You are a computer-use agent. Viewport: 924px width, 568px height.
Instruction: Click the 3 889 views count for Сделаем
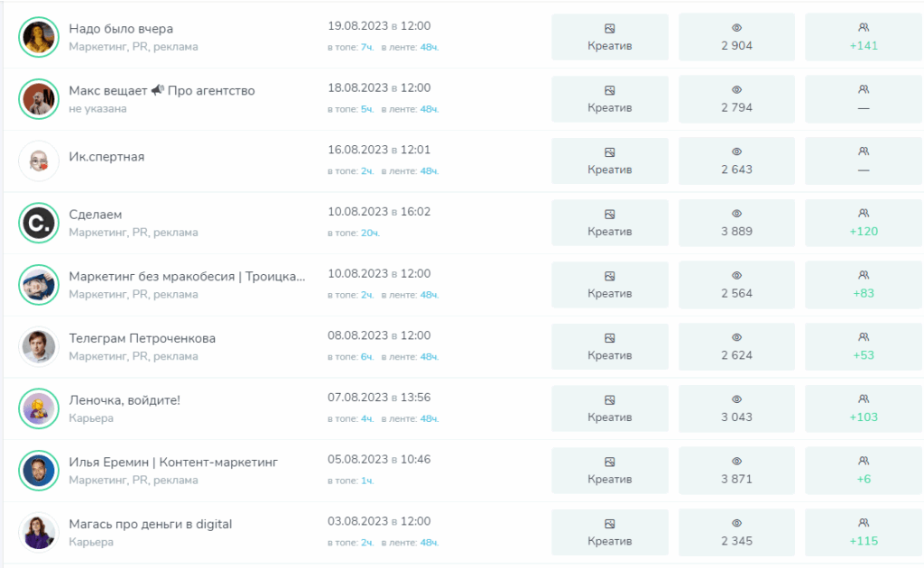pos(736,232)
